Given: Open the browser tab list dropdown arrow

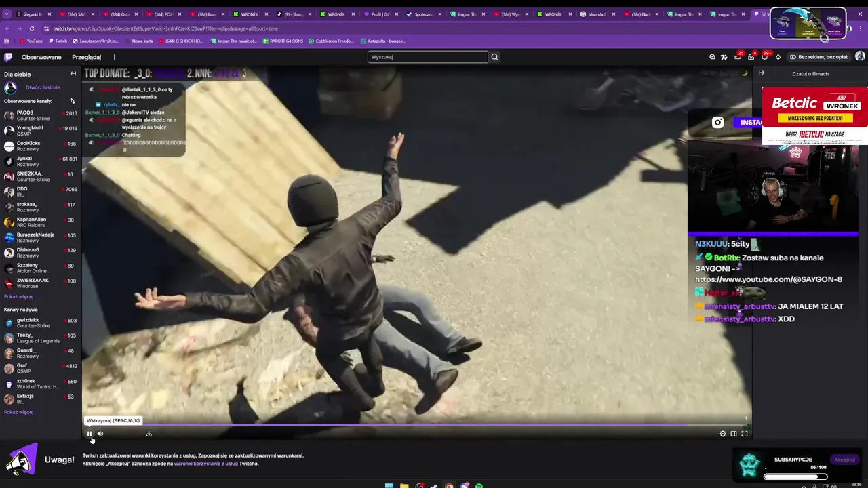Looking at the screenshot, I should click(x=6, y=14).
